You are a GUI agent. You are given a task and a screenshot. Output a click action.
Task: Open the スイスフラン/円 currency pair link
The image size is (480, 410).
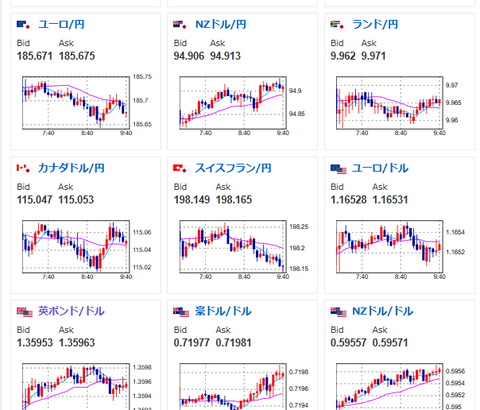click(233, 168)
